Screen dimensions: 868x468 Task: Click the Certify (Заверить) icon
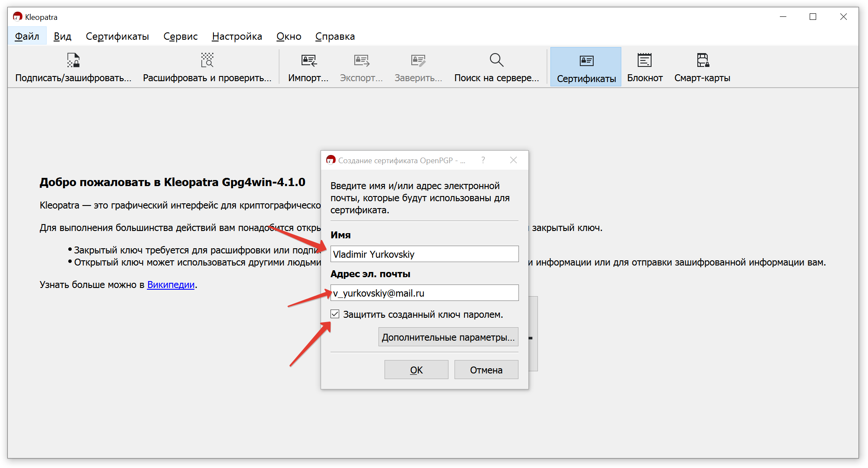coord(418,60)
